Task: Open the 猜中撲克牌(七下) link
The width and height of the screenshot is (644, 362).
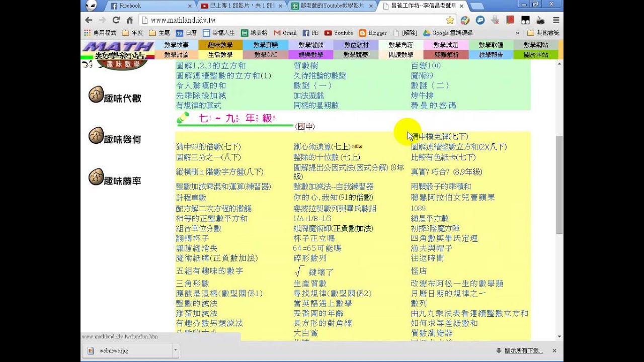Action: [x=440, y=137]
